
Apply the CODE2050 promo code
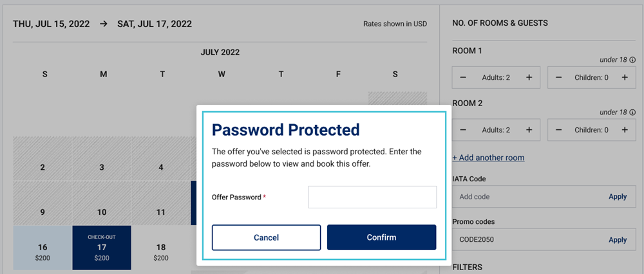(618, 240)
